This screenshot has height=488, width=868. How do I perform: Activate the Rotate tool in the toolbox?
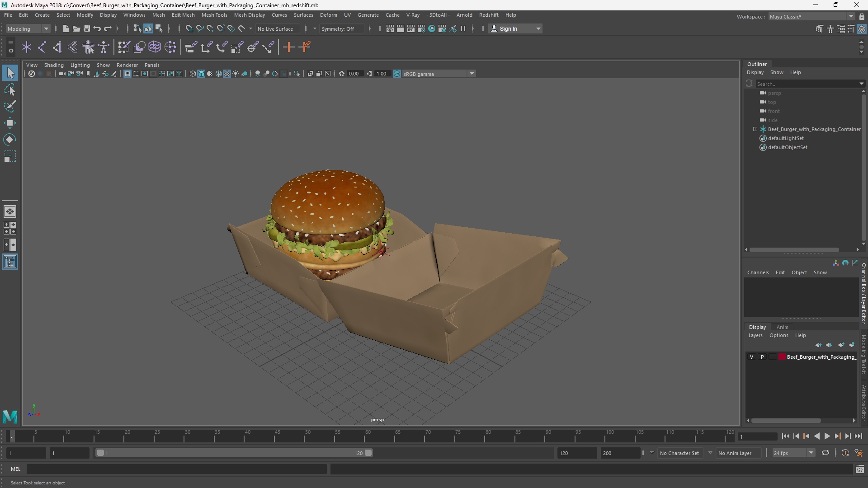pyautogui.click(x=10, y=140)
